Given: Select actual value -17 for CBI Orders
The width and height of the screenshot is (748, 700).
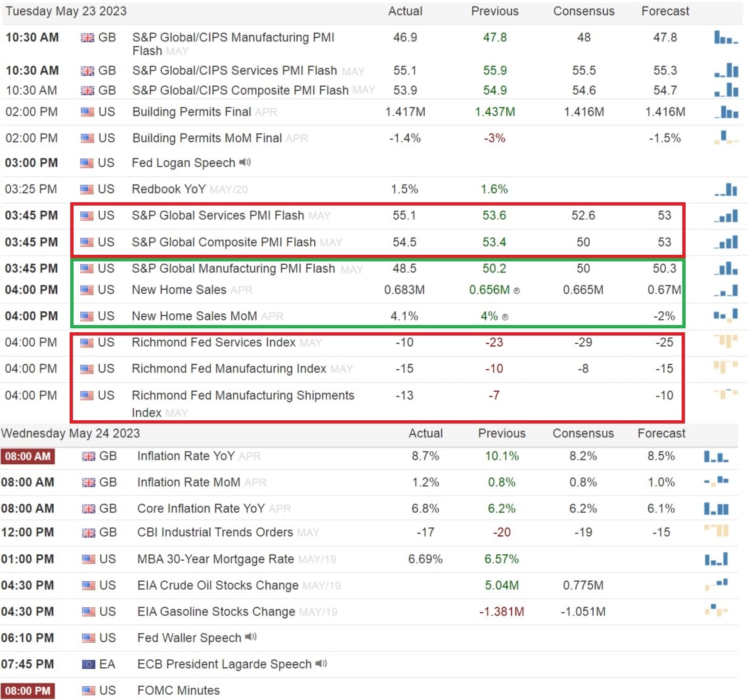Looking at the screenshot, I should click(425, 532).
